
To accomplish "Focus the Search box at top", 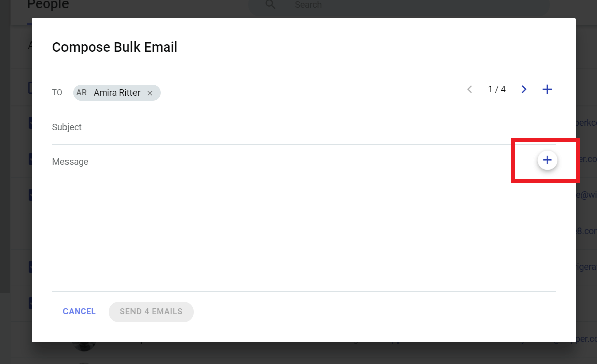I will [x=399, y=5].
